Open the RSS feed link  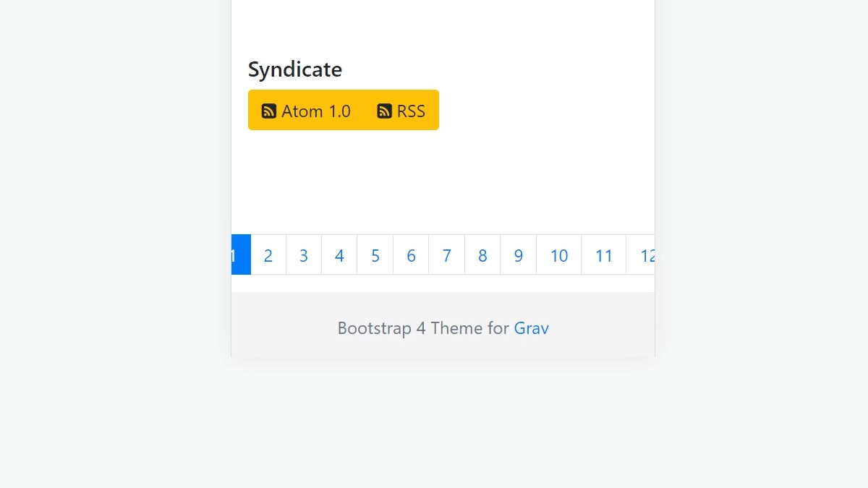pos(401,111)
